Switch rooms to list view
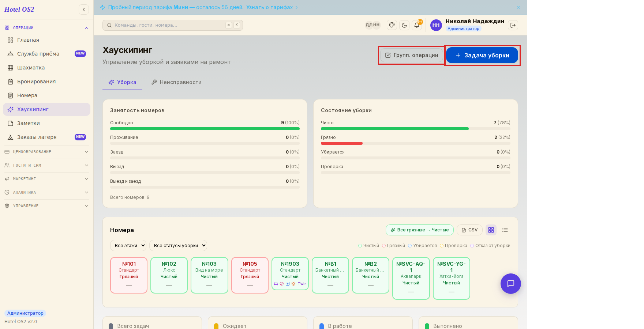 505,230
